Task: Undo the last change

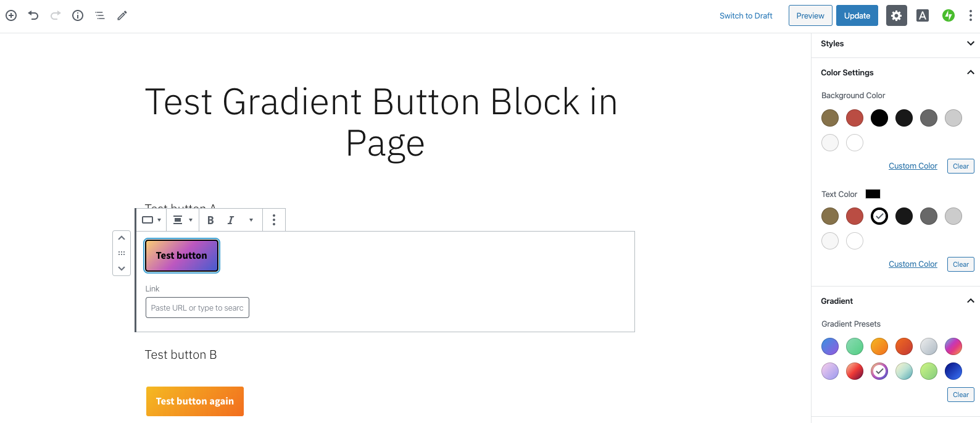Action: 33,15
